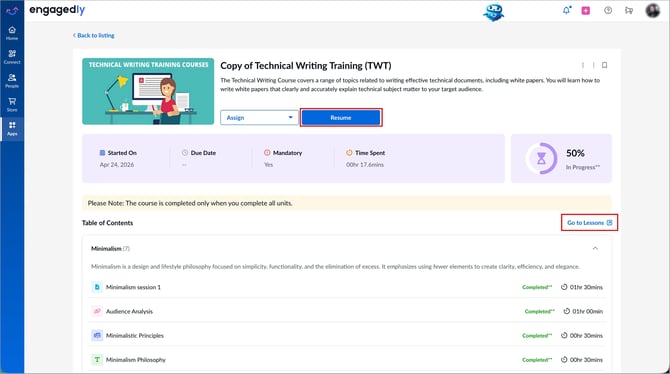Screen dimensions: 670x374
Task: Click Completed status for Audience Analysis
Action: tap(540, 311)
